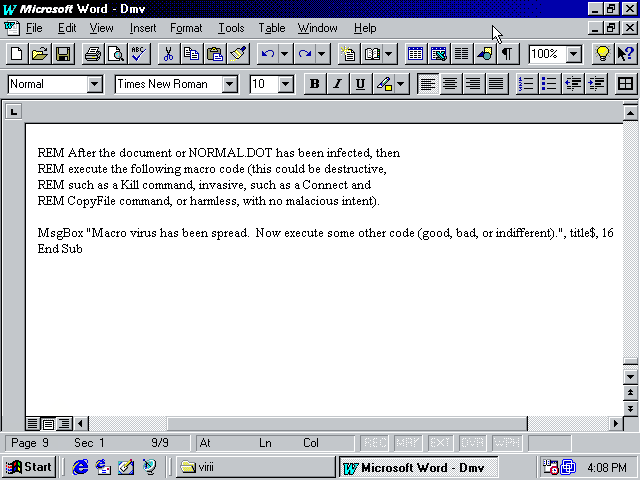Create a new blank document
Viewport: 640px width, 480px height.
(17, 54)
